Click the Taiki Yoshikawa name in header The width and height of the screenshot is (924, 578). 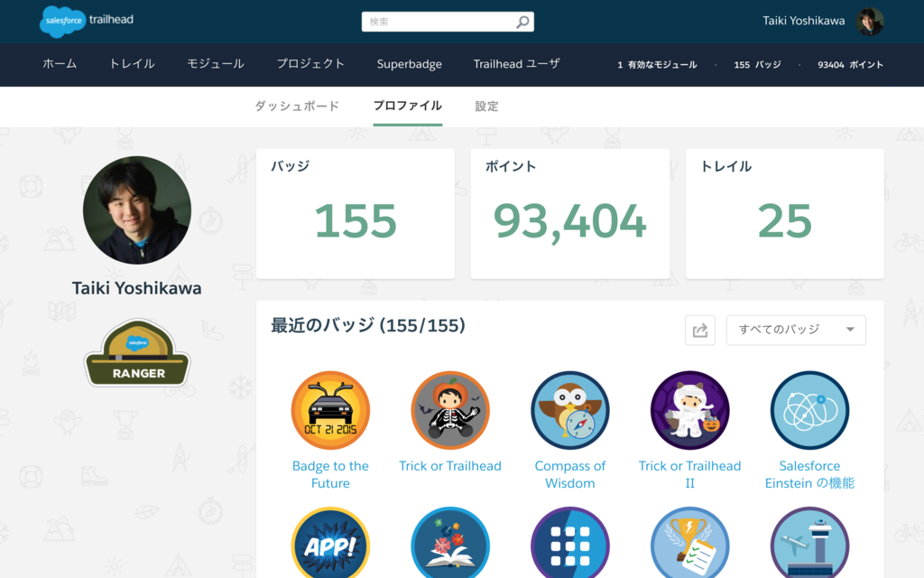pos(804,22)
